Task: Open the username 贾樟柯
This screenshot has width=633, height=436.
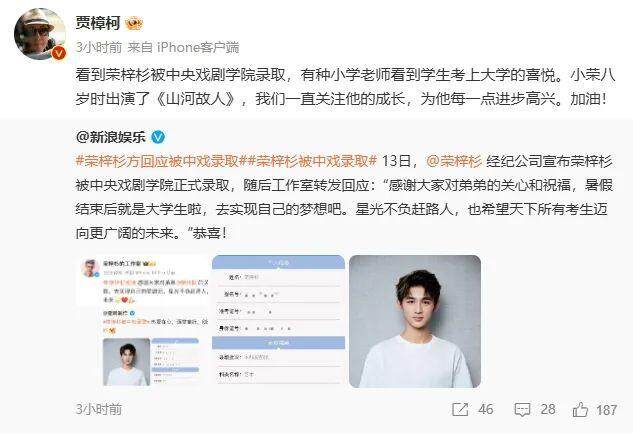Action: (x=98, y=23)
